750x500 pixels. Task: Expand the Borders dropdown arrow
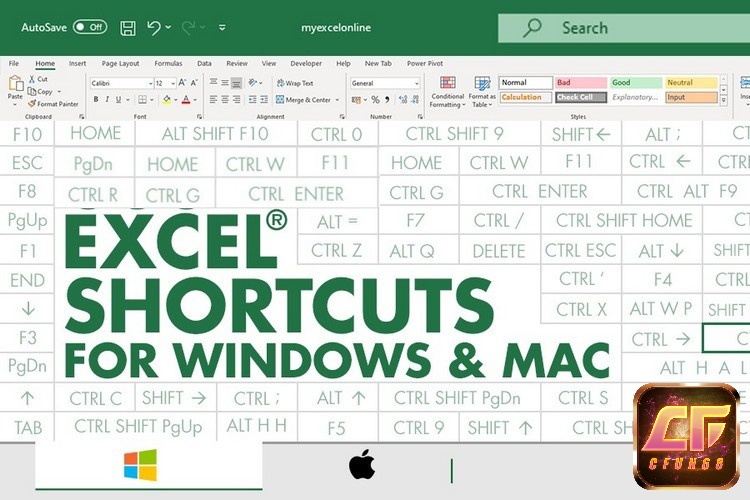coord(152,100)
